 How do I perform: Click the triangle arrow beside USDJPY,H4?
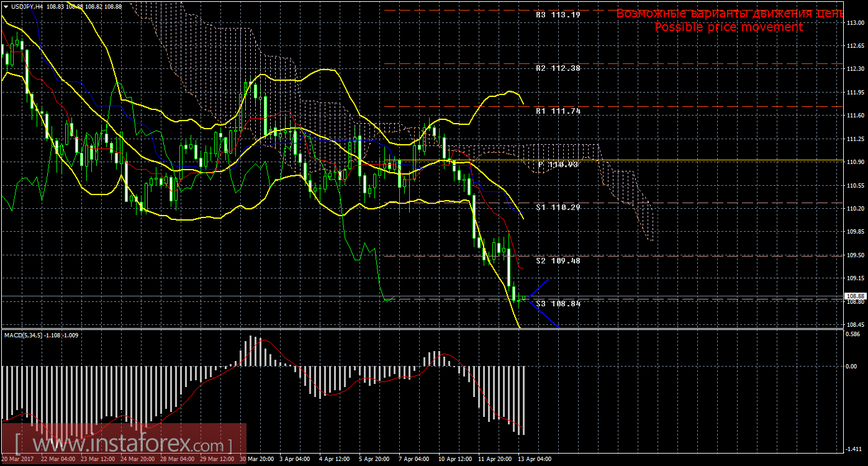tap(6, 6)
